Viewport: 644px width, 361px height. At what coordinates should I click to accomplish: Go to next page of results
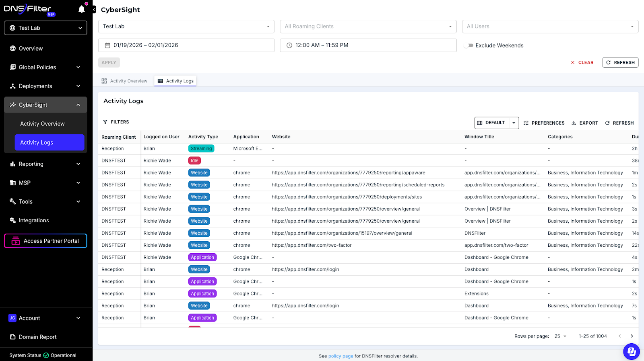[632, 336]
